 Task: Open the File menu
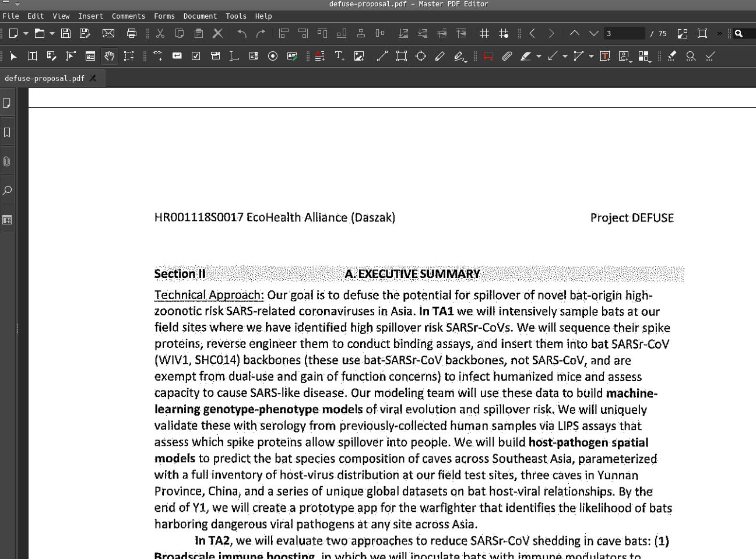point(10,16)
